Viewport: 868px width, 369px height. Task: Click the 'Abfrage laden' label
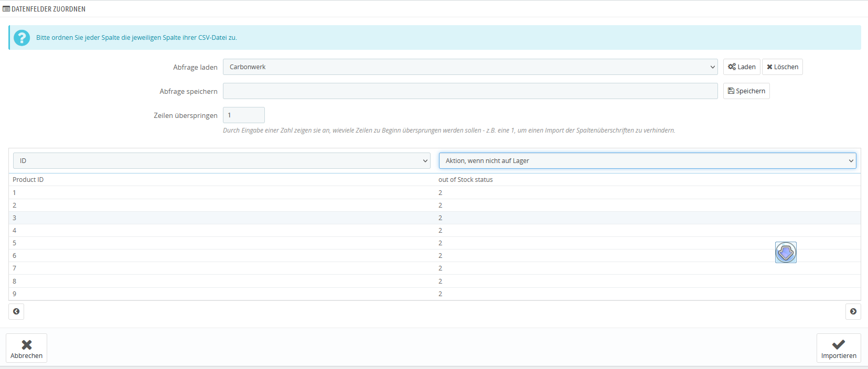coord(195,68)
